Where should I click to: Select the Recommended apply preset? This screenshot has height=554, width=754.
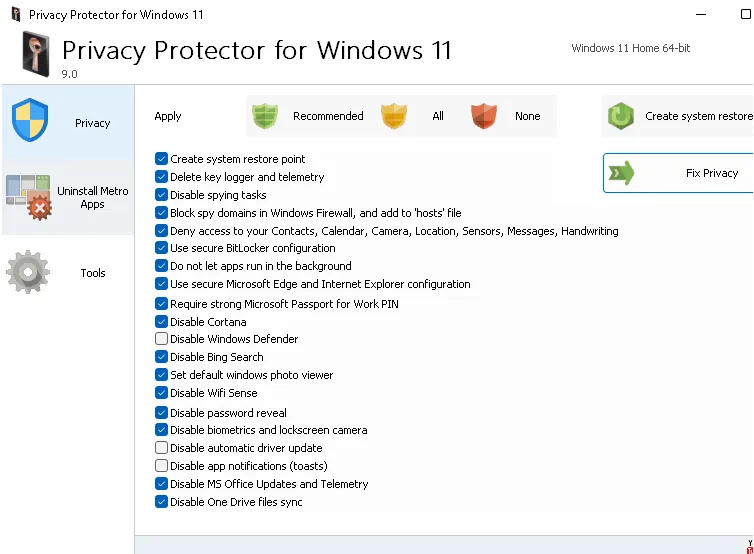pos(327,116)
